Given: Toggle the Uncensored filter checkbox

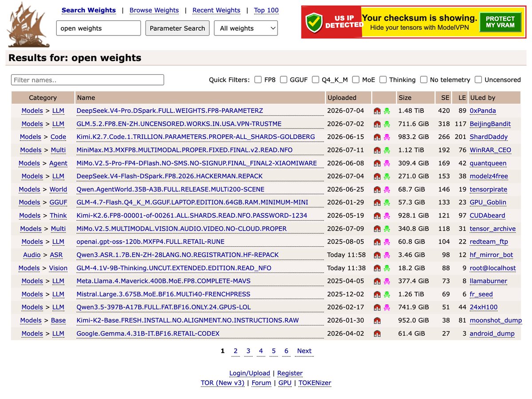Looking at the screenshot, I should [x=478, y=80].
